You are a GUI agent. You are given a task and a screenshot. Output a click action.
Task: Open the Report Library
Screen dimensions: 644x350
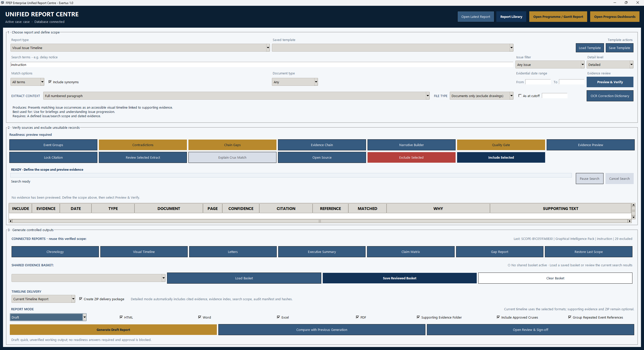point(511,17)
